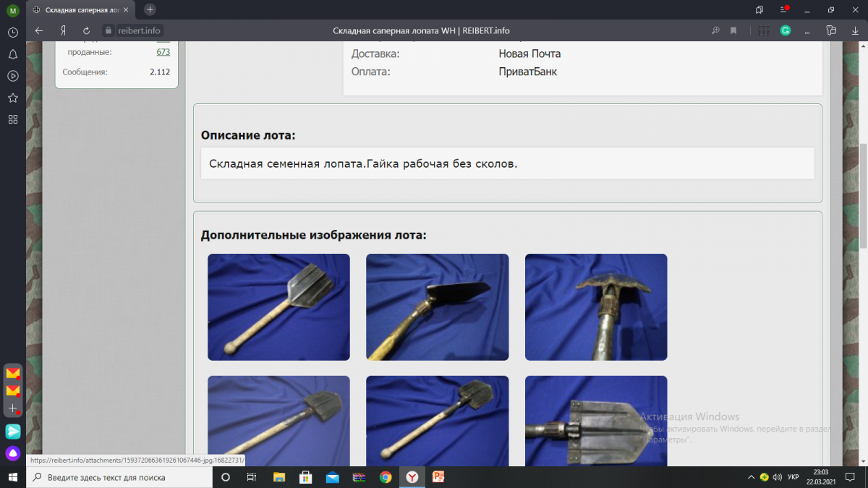Open the downloads arrow in the toolbar
The height and width of the screenshot is (488, 868).
click(x=854, y=30)
